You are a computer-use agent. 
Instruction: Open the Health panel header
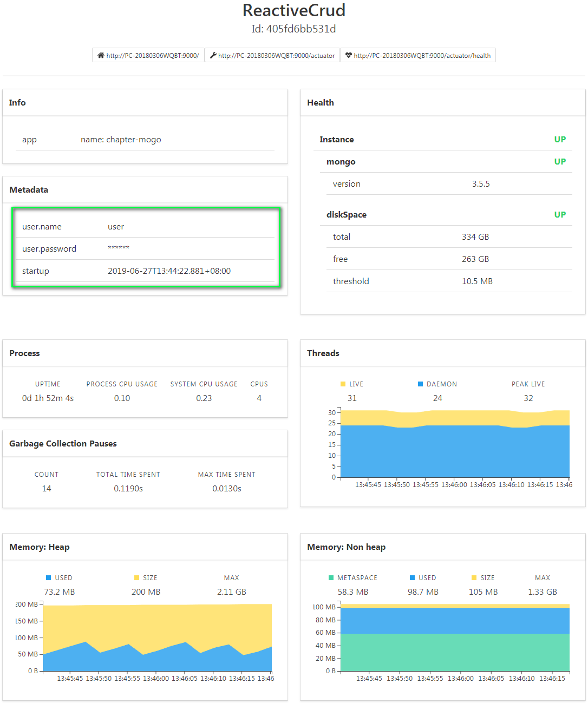321,102
